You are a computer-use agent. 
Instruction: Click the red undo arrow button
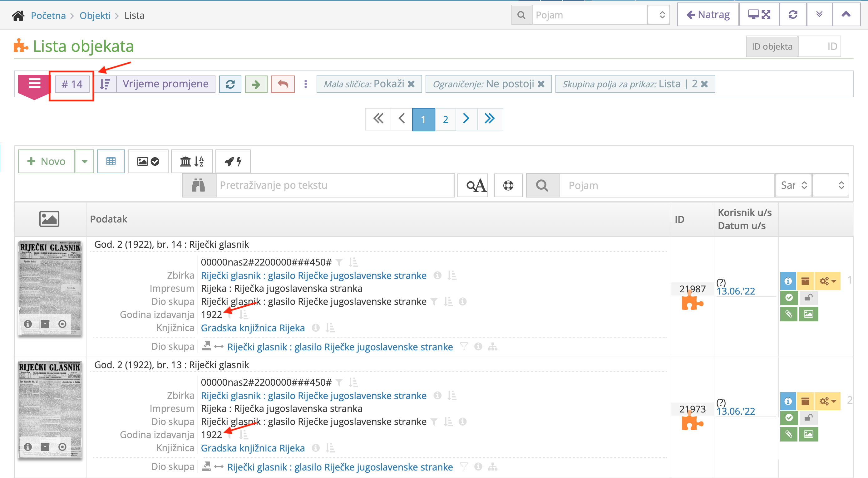click(283, 84)
